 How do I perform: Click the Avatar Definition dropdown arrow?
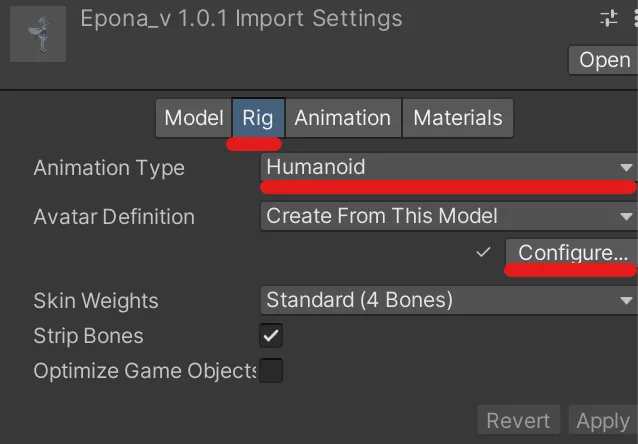pyautogui.click(x=626, y=217)
